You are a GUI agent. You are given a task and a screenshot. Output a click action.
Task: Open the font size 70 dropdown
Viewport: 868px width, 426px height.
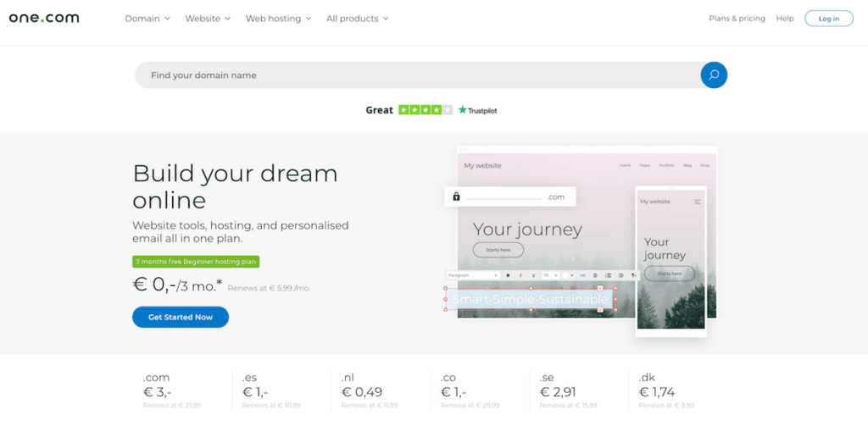549,275
